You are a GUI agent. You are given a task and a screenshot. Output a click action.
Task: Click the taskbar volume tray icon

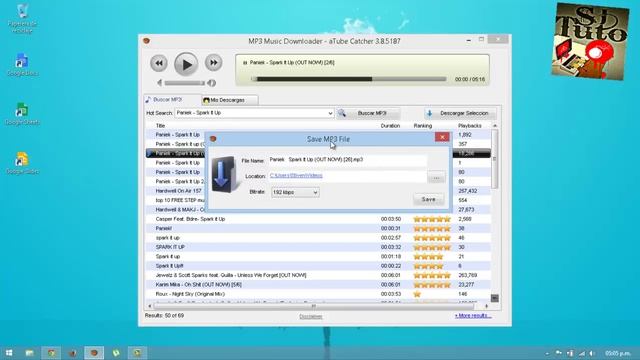click(592, 353)
